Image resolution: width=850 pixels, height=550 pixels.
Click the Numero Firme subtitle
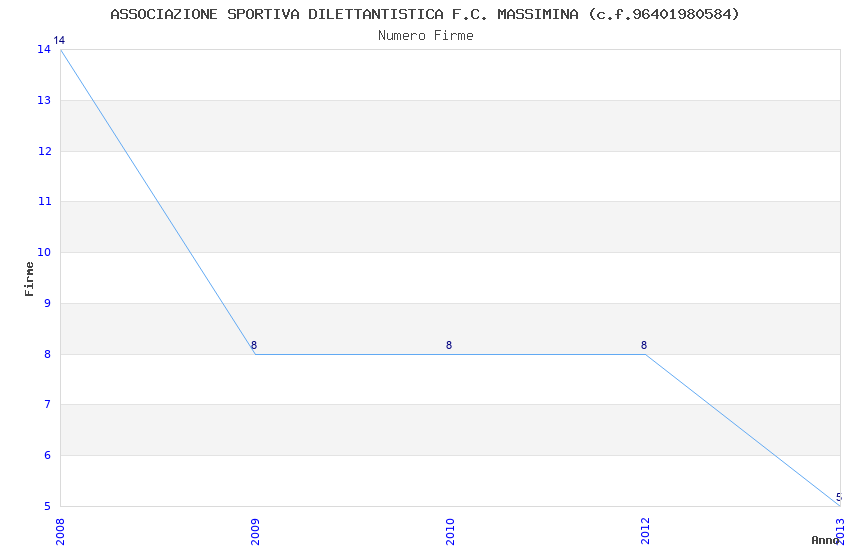click(425, 36)
